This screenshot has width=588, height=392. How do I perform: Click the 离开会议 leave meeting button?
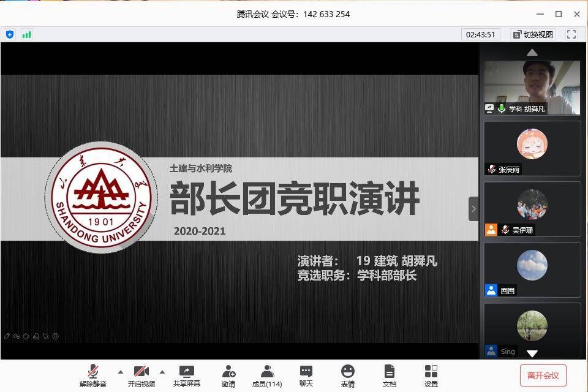point(543,375)
